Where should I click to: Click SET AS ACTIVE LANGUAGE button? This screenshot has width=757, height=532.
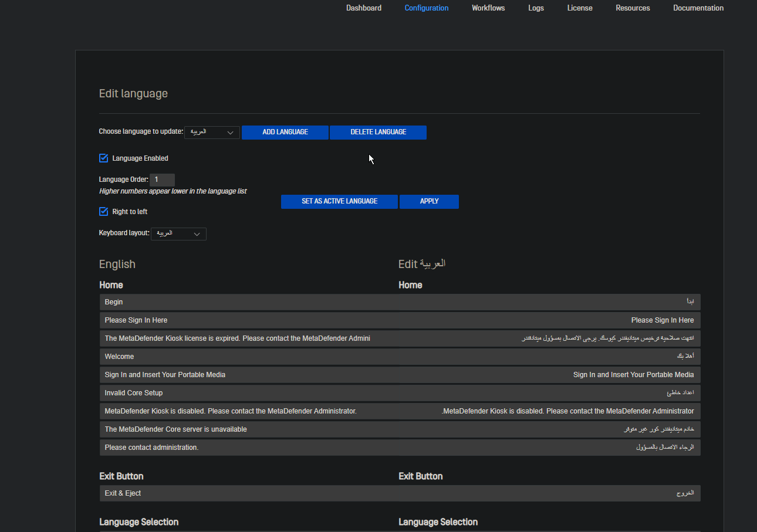[x=340, y=201]
